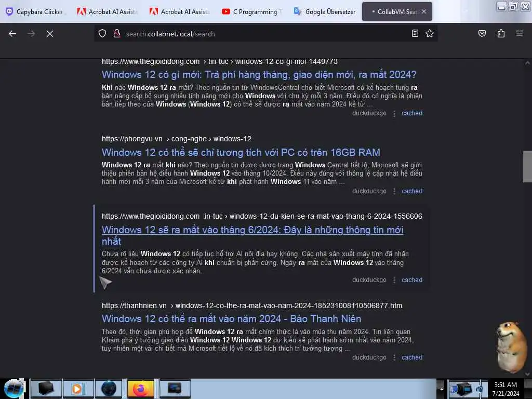Open the Windows Start button

coord(14,389)
